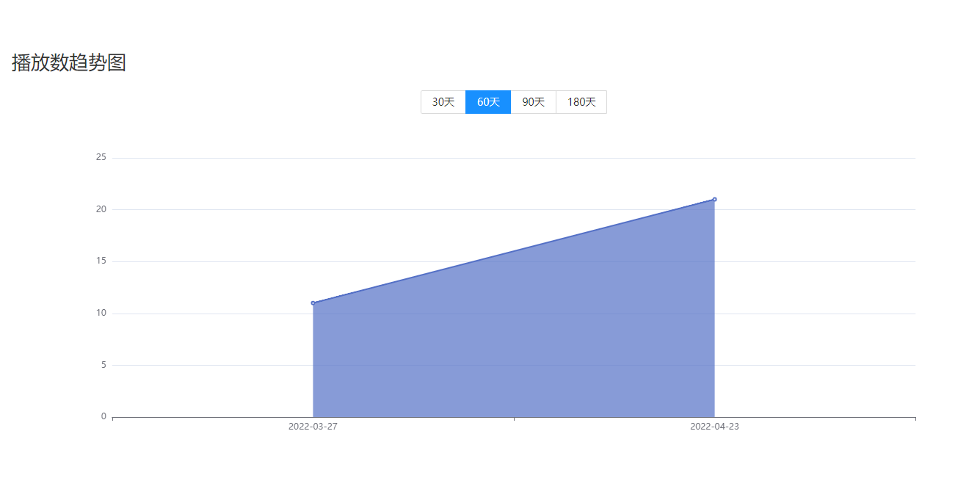Viewport: 980px width, 478px height.
Task: Click the left origin tick of the x-axis
Action: click(x=113, y=419)
